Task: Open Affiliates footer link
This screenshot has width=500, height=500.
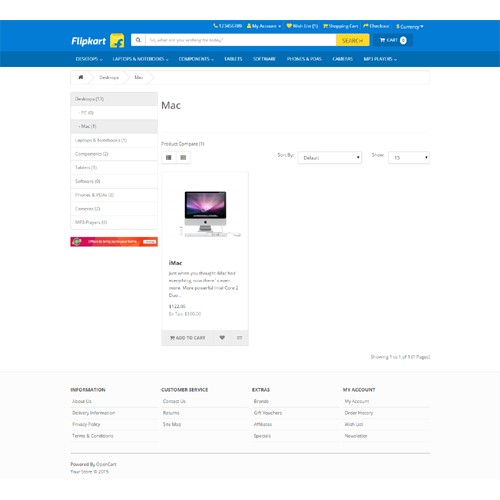Action: (263, 424)
